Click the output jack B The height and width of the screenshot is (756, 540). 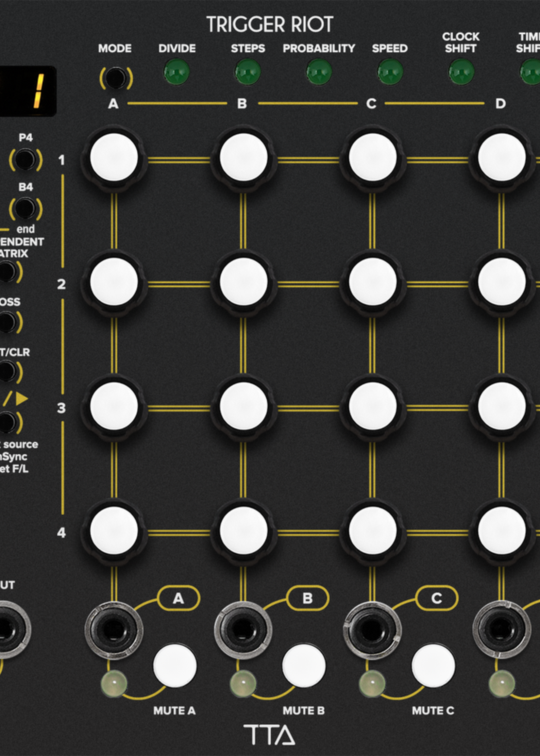click(243, 630)
